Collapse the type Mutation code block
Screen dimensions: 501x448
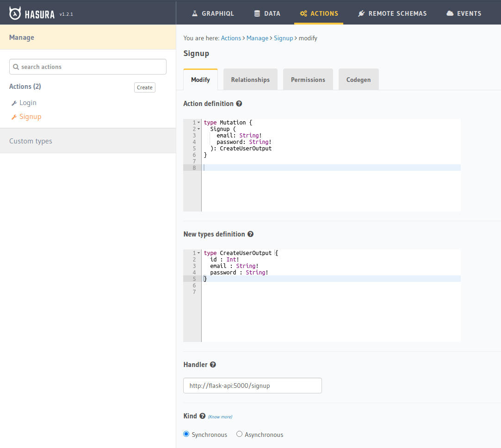pos(198,121)
